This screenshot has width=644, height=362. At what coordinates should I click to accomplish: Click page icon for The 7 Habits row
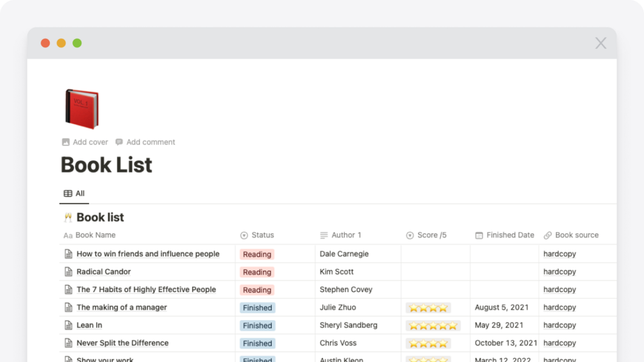pos(68,290)
